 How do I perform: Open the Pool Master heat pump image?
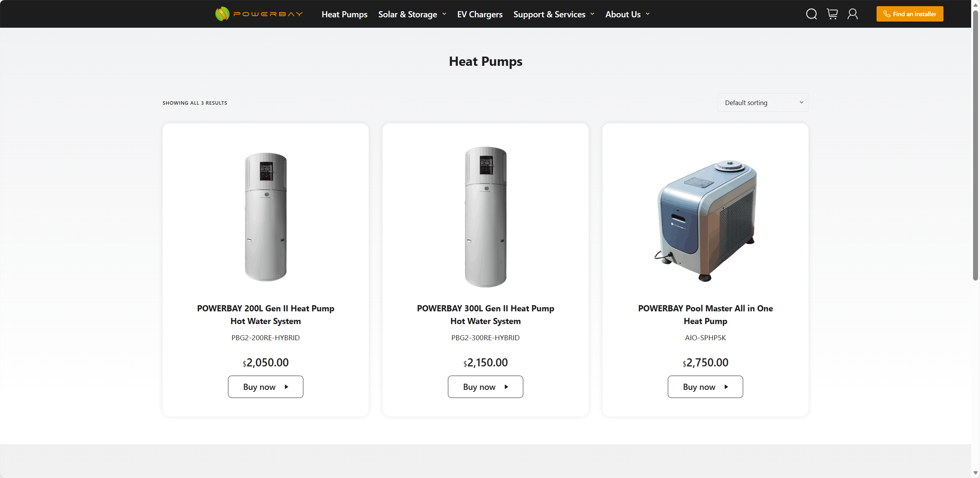[x=705, y=221]
